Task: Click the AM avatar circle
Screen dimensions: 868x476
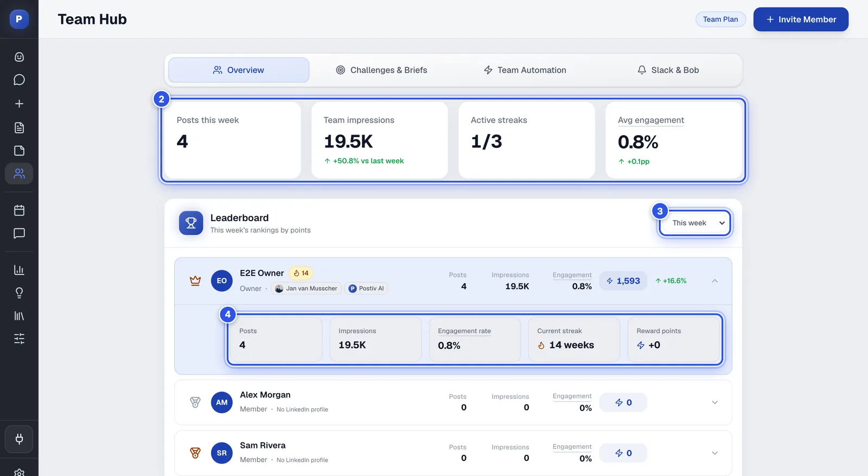Action: click(222, 402)
